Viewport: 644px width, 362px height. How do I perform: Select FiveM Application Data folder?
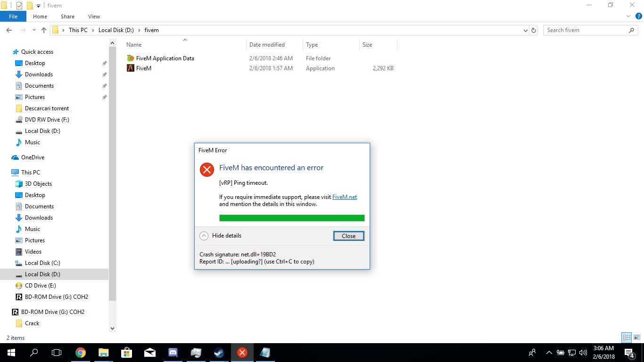click(165, 58)
